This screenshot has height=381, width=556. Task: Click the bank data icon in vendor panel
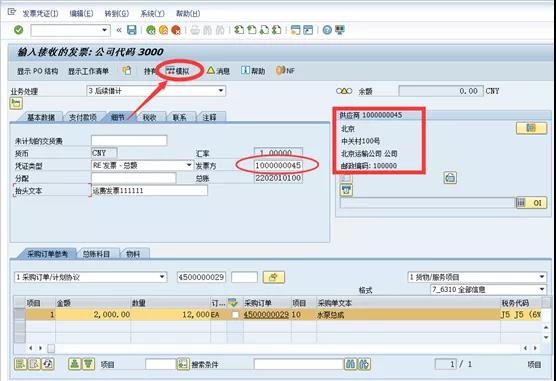(450, 177)
